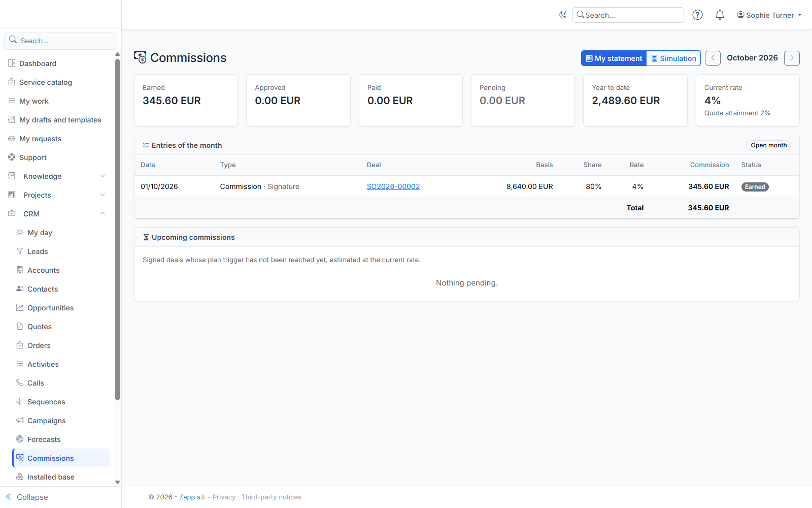
Task: Click the sidebar search field
Action: [x=61, y=41]
